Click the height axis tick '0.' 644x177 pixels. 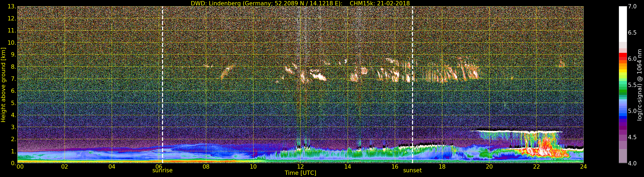click(x=13, y=163)
